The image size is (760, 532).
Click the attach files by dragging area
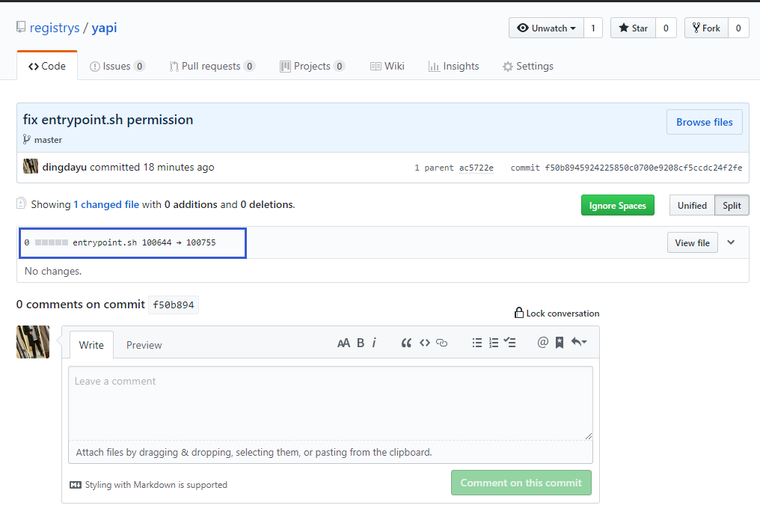pos(331,452)
